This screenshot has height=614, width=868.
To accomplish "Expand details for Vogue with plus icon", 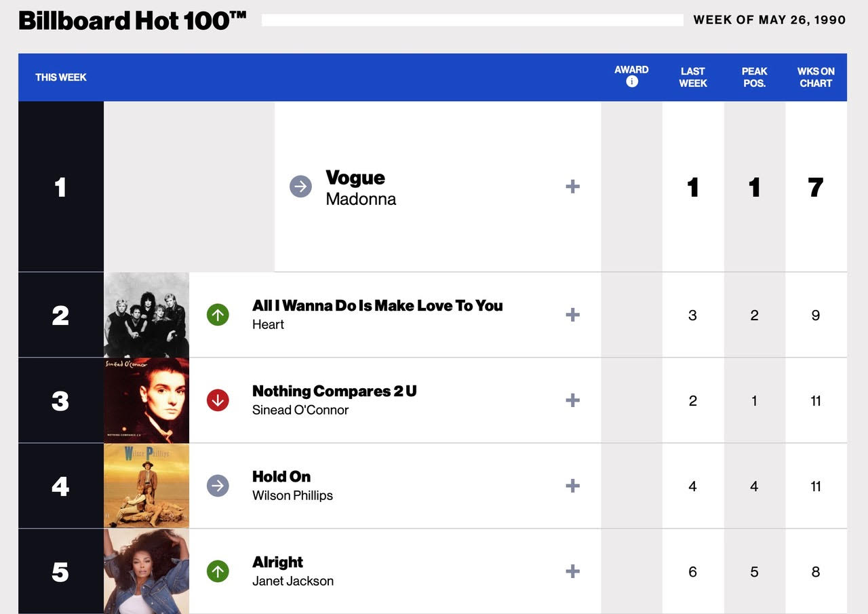I will [x=573, y=187].
